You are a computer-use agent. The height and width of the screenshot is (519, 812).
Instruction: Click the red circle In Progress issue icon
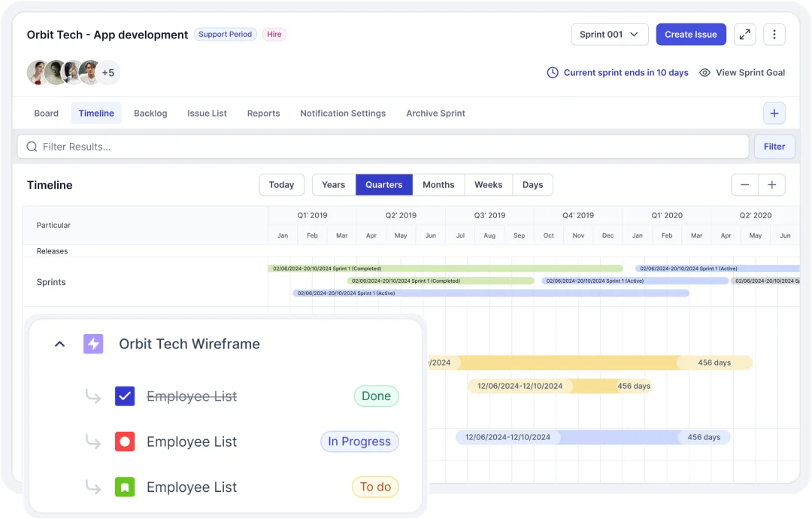coord(125,442)
